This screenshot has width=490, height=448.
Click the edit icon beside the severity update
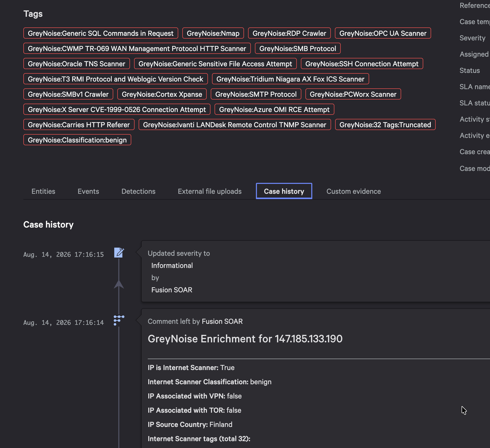119,253
